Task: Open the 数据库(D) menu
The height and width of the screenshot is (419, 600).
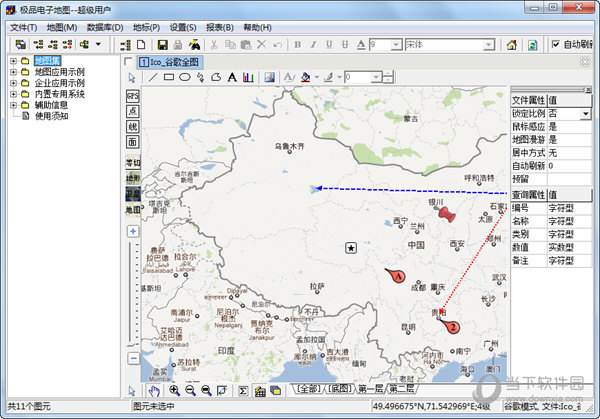Action: point(105,28)
